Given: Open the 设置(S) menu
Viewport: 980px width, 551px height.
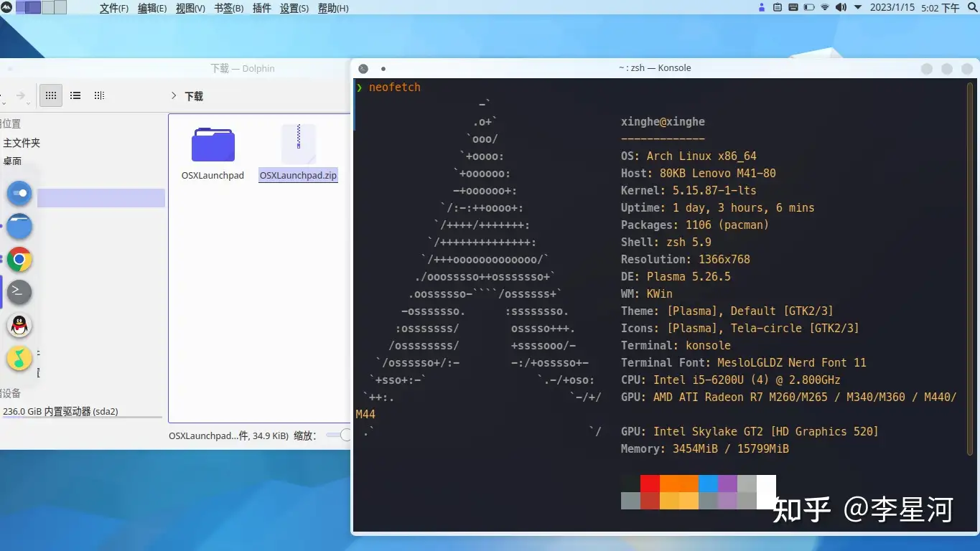Looking at the screenshot, I should [294, 9].
